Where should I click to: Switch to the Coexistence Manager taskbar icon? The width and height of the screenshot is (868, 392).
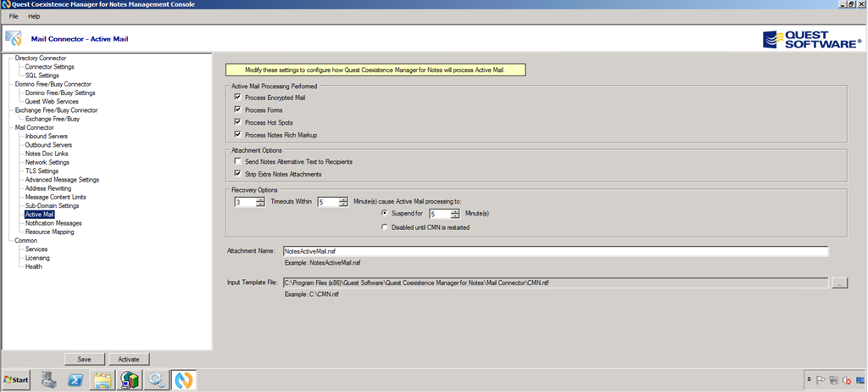[x=184, y=380]
